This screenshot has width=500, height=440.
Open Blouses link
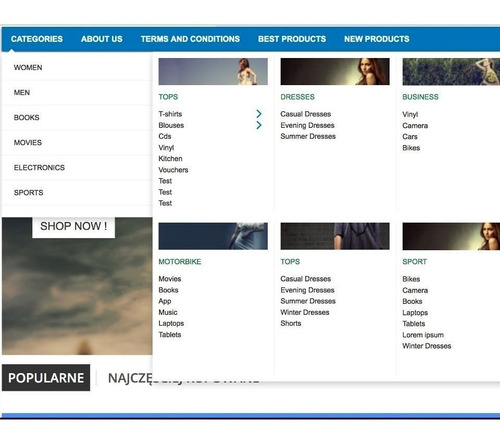[171, 125]
